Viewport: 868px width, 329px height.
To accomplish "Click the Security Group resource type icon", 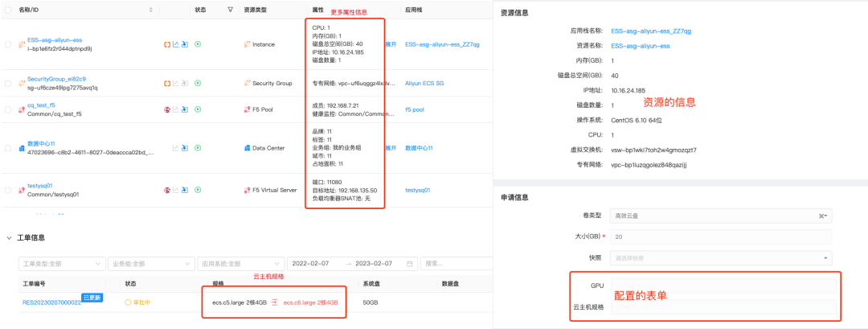I will coord(248,83).
